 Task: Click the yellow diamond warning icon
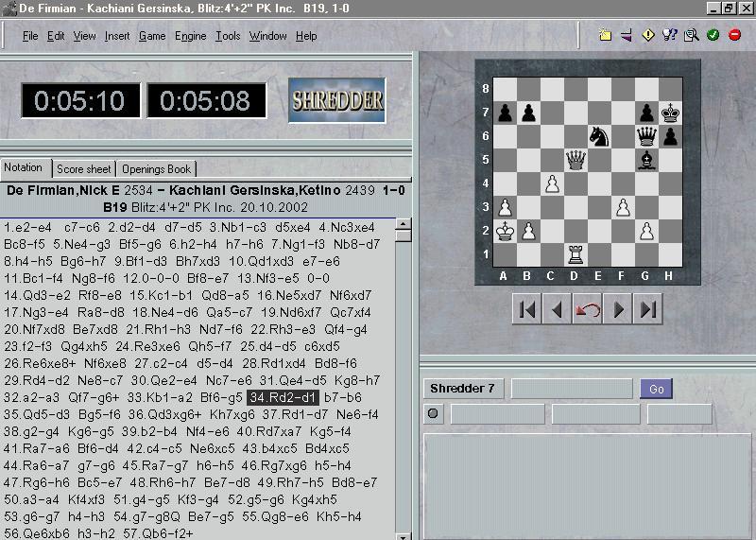point(648,36)
